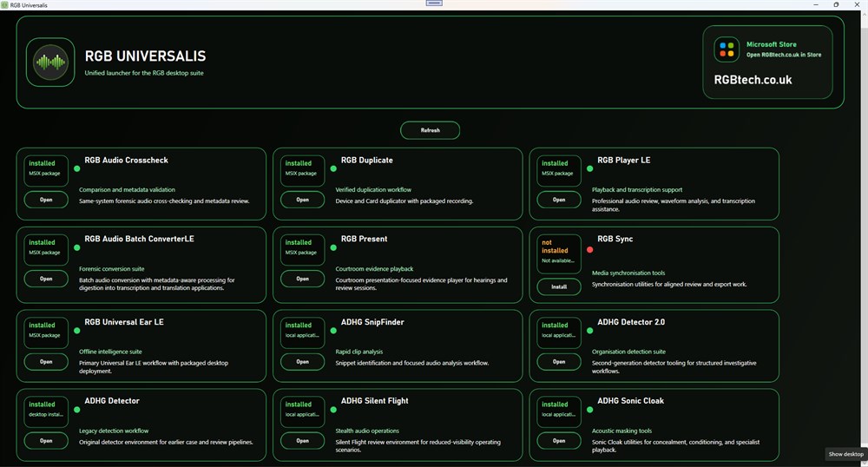Open ADHG Silent Flight
The image size is (868, 467).
(x=302, y=441)
